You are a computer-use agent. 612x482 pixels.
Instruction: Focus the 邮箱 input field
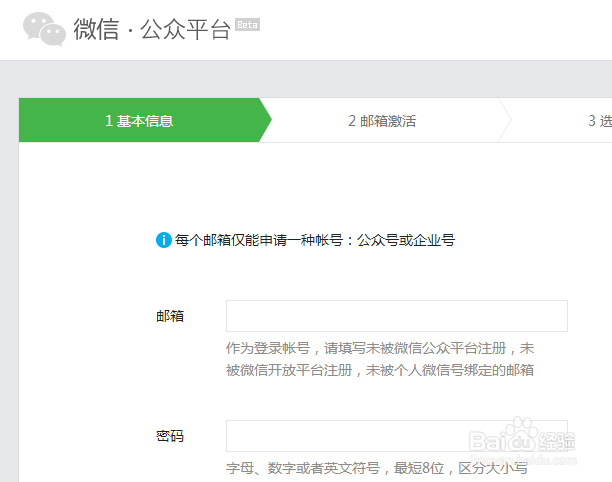pyautogui.click(x=397, y=316)
